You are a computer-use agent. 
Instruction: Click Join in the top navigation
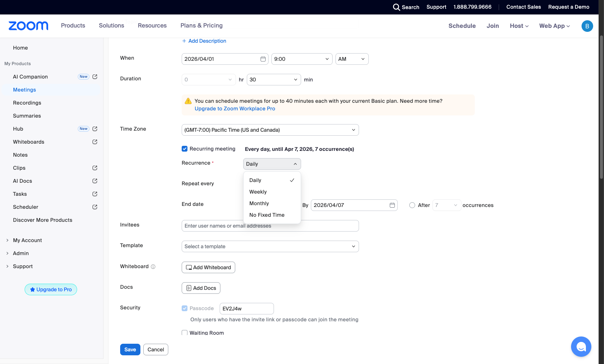tap(493, 26)
